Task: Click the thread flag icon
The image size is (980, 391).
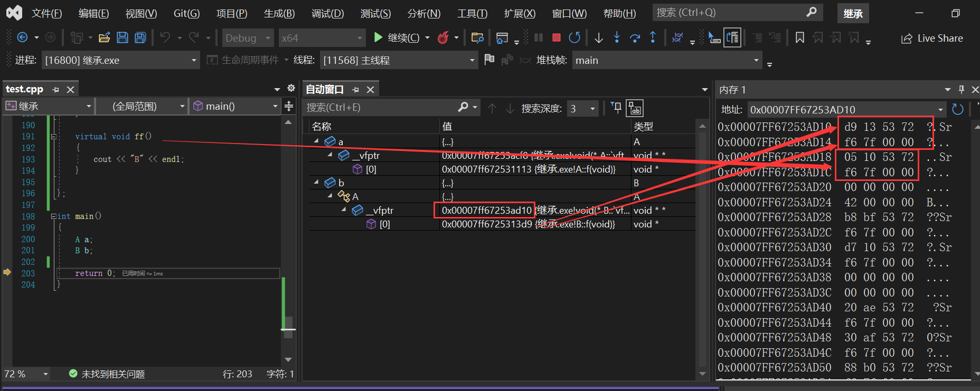Action: tap(489, 60)
